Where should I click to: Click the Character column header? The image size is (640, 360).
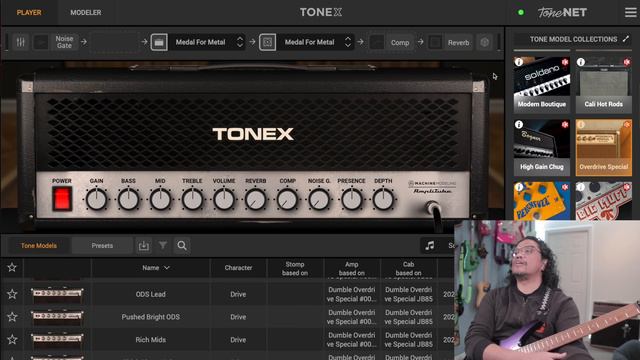click(x=238, y=268)
